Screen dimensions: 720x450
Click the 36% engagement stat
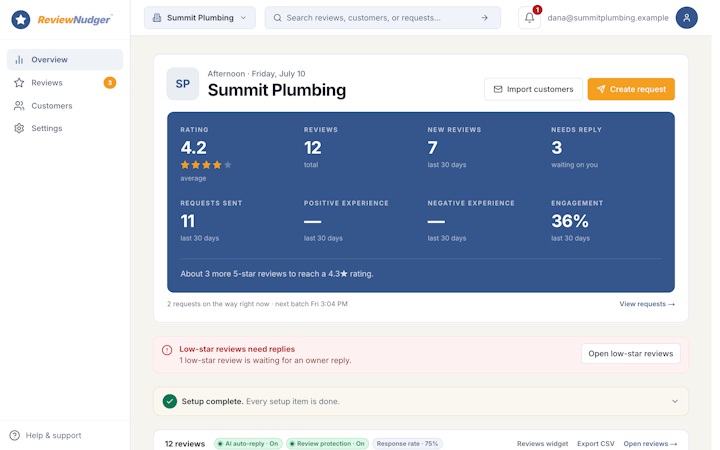click(570, 221)
